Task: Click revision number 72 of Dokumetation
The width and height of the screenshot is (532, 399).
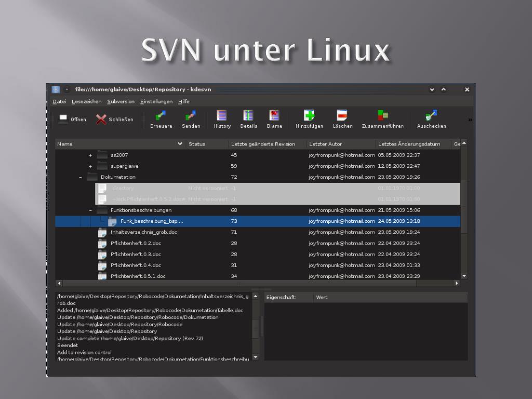Action: point(234,177)
